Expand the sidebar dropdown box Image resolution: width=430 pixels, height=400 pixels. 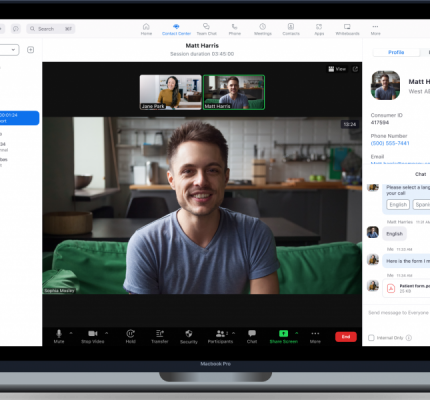(x=9, y=50)
